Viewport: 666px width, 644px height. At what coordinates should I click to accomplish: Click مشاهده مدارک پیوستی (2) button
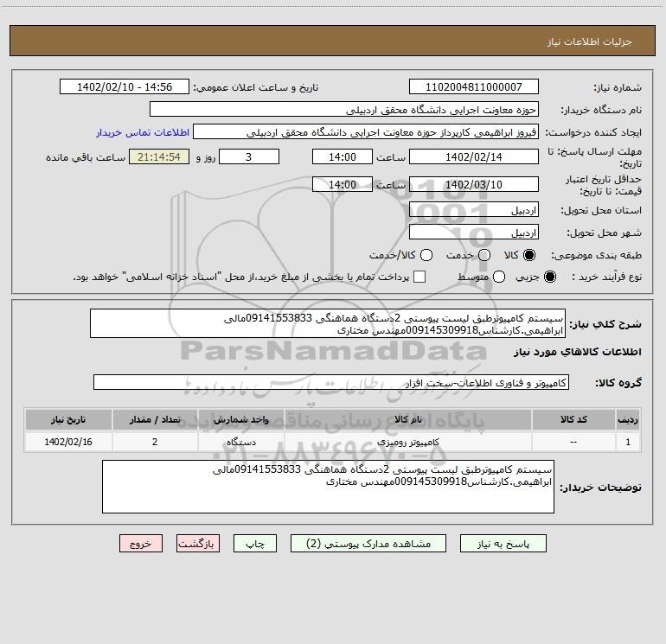(368, 544)
